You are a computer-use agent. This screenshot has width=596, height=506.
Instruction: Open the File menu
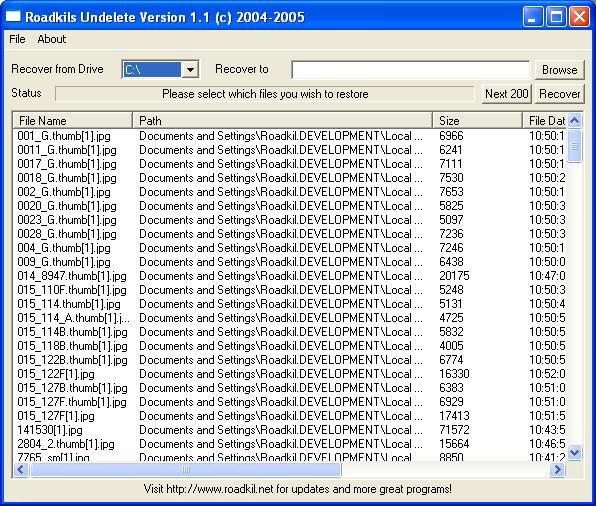point(17,39)
